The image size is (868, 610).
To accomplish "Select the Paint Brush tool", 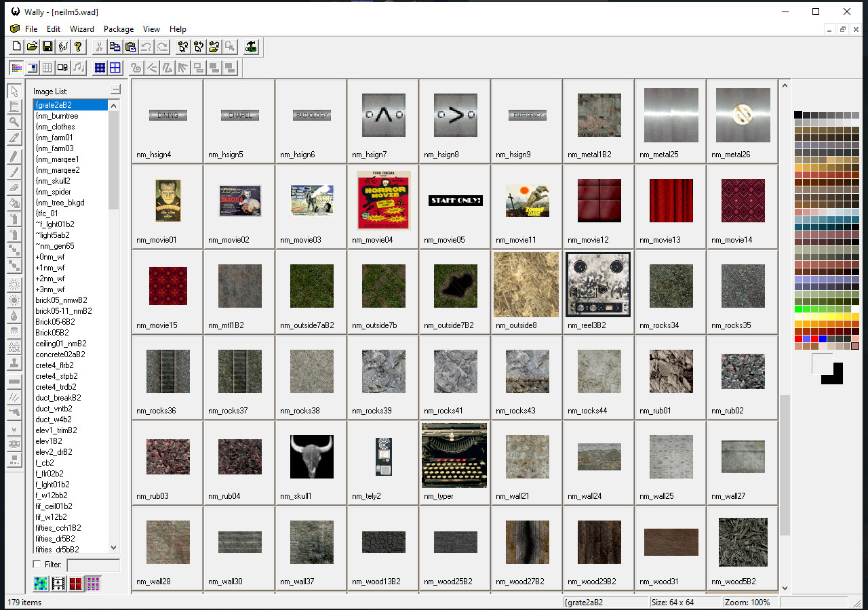I will coord(15,155).
